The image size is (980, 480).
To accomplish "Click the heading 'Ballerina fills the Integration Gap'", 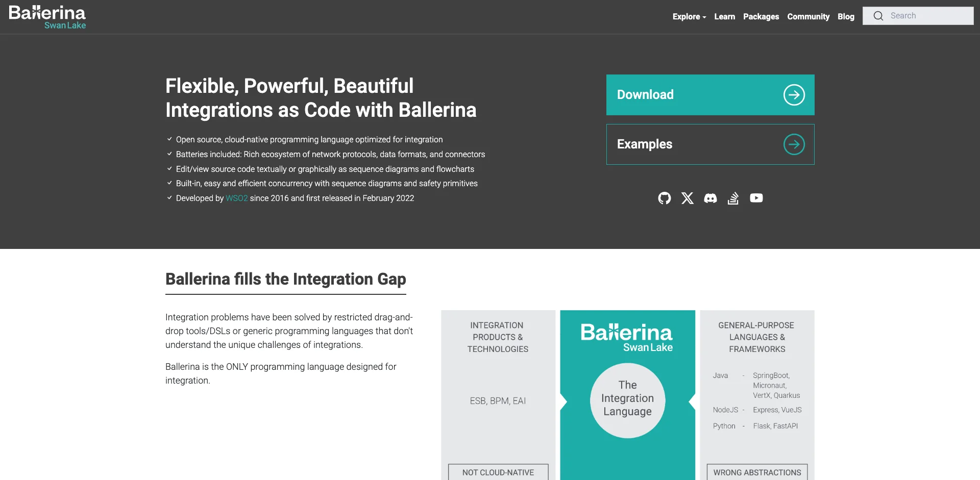I will pos(285,279).
